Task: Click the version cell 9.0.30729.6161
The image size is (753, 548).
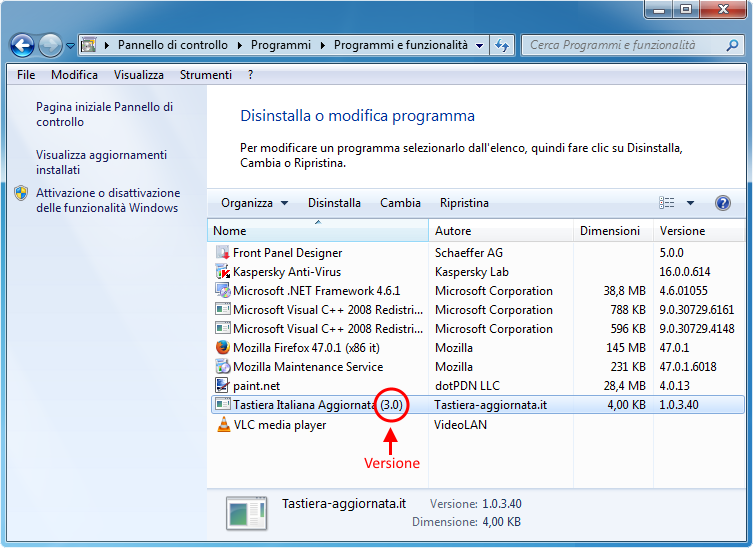Action: click(x=696, y=310)
